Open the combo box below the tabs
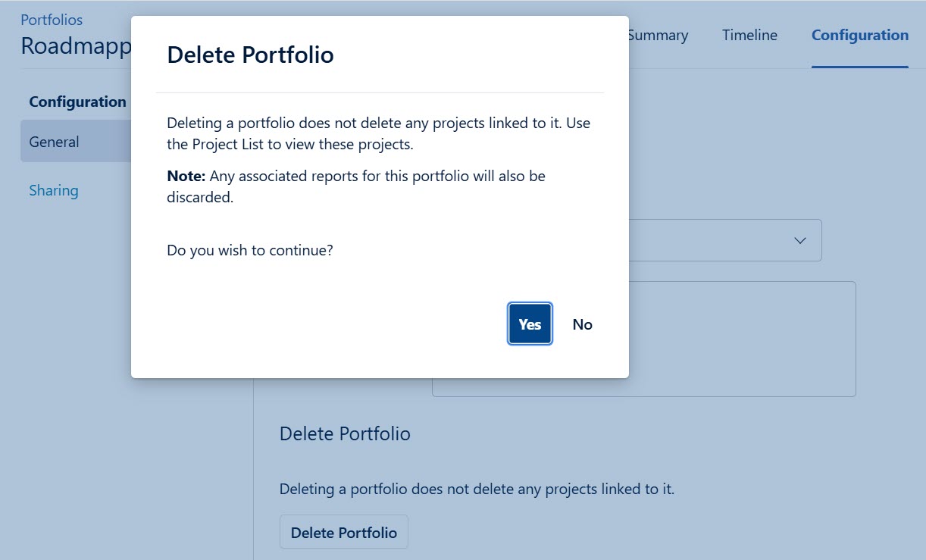 720,240
